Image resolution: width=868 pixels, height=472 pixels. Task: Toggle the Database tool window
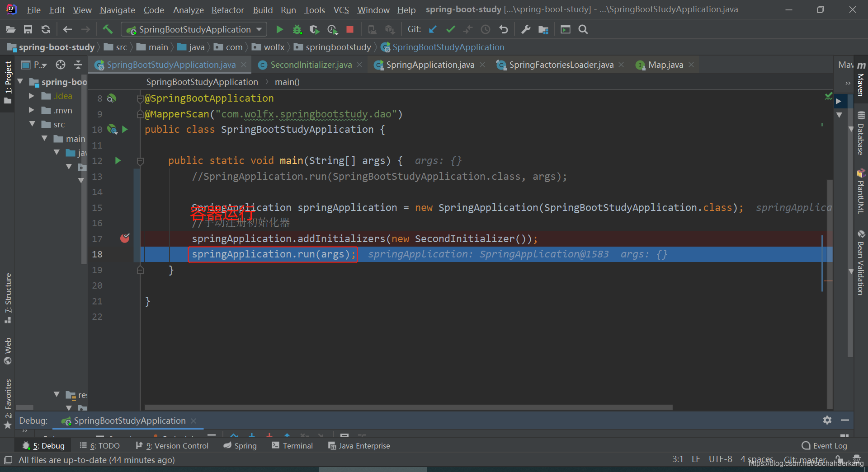click(x=861, y=133)
